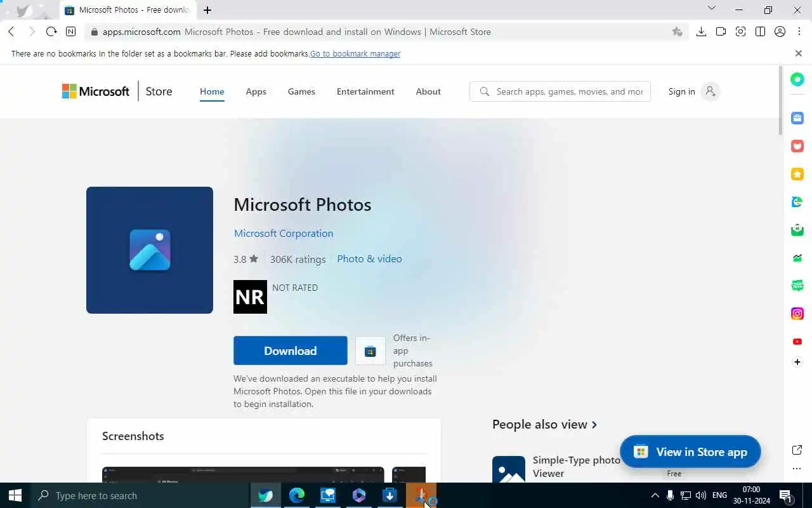
Task: Open the Apps section in the Store navigation
Action: [x=256, y=91]
